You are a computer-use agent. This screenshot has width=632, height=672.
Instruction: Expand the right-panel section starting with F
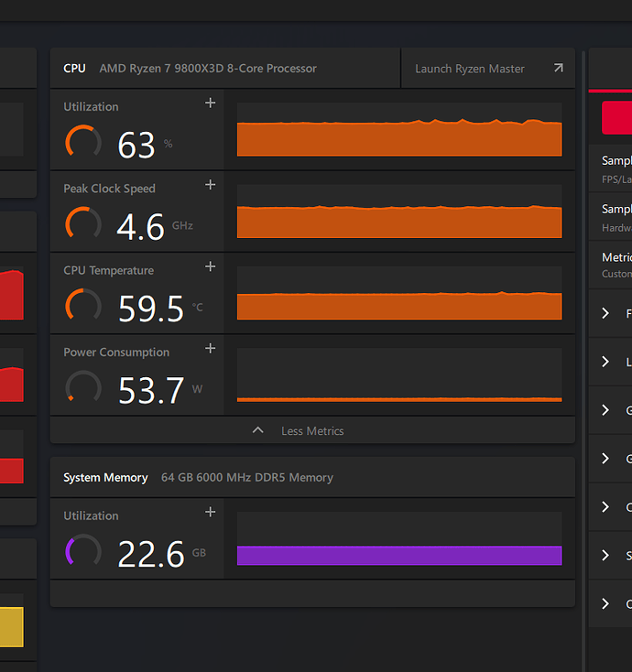606,314
